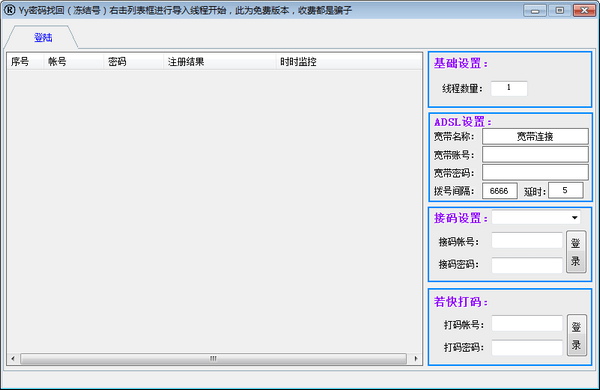
Task: Click the 延时 field with value 5
Action: pos(566,190)
